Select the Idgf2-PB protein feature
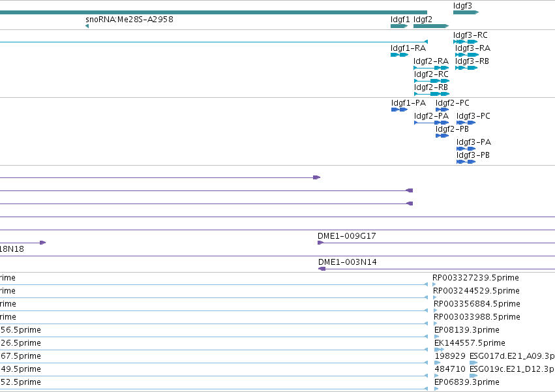 coord(442,136)
